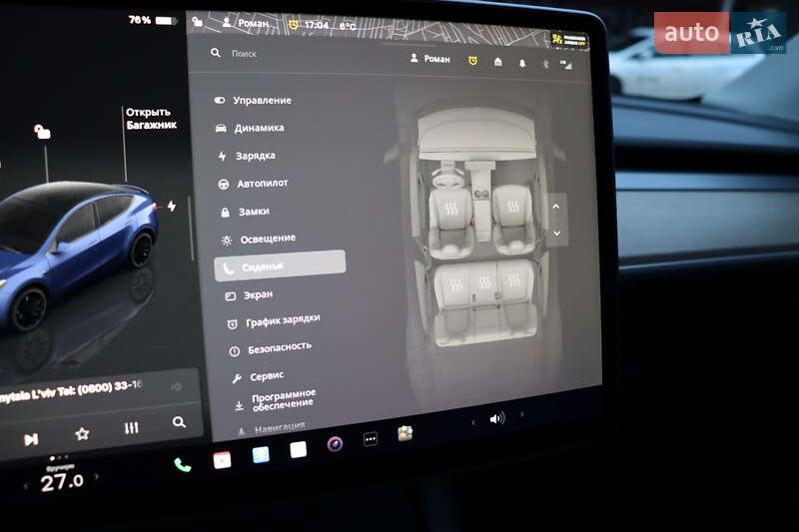Open the Автопилот menu item
Image resolution: width=799 pixels, height=532 pixels.
point(262,184)
